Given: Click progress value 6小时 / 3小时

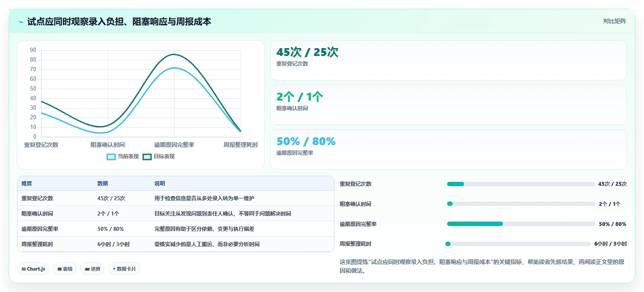Looking at the screenshot, I should (x=610, y=244).
